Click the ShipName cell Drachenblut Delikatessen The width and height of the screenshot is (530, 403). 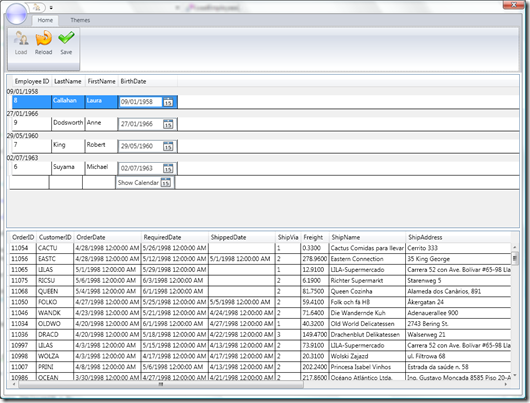click(x=367, y=335)
